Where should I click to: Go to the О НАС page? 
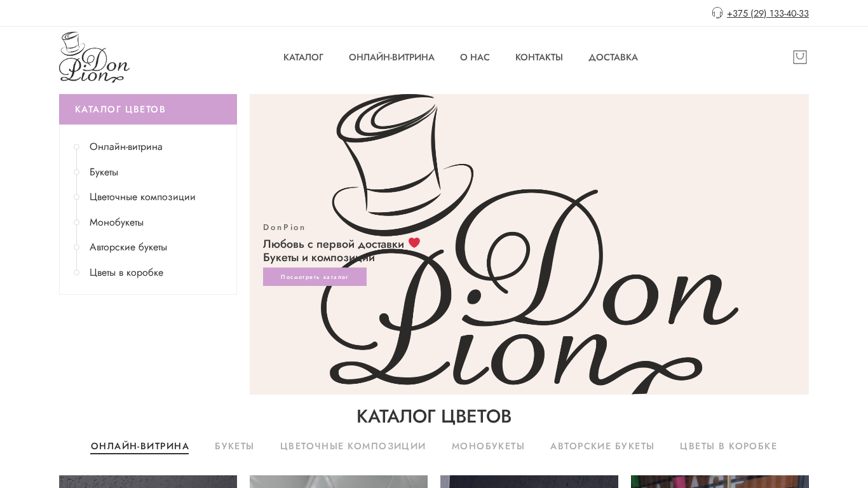(475, 57)
